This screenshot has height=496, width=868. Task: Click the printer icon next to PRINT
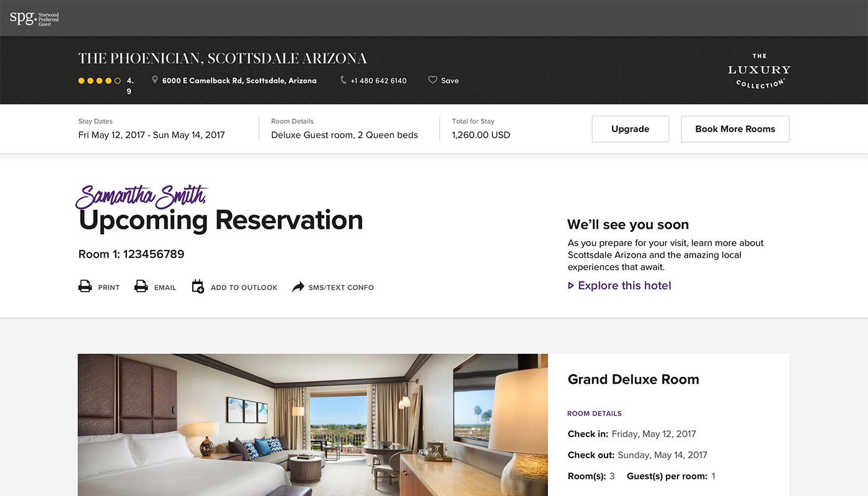point(85,286)
